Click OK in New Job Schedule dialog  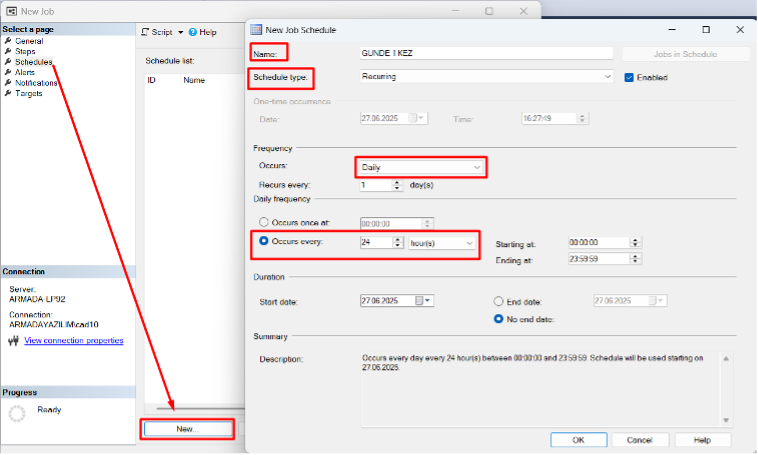[579, 440]
